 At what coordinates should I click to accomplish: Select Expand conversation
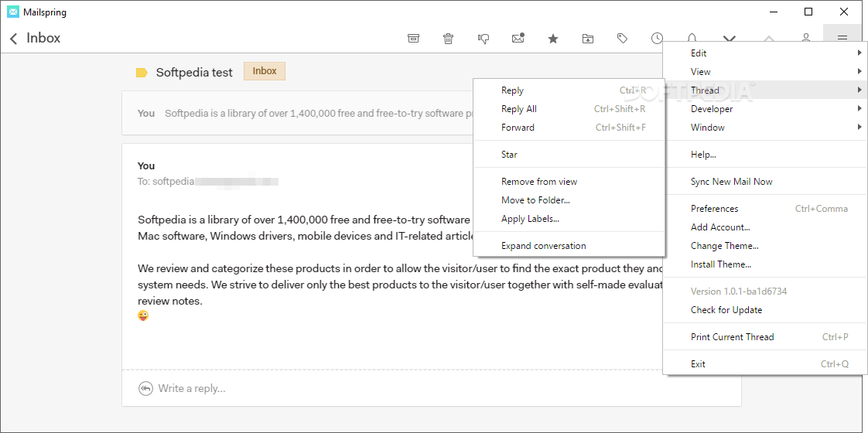pos(569,246)
